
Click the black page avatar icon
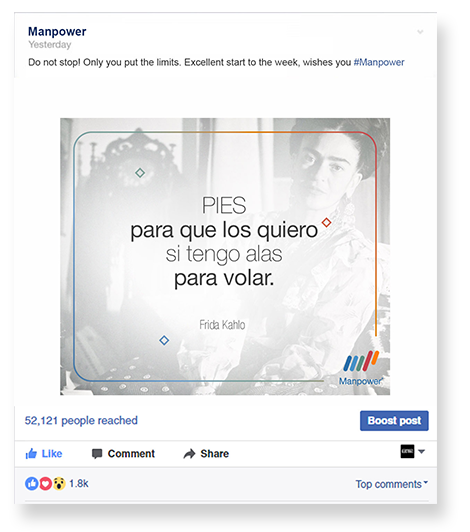(407, 451)
